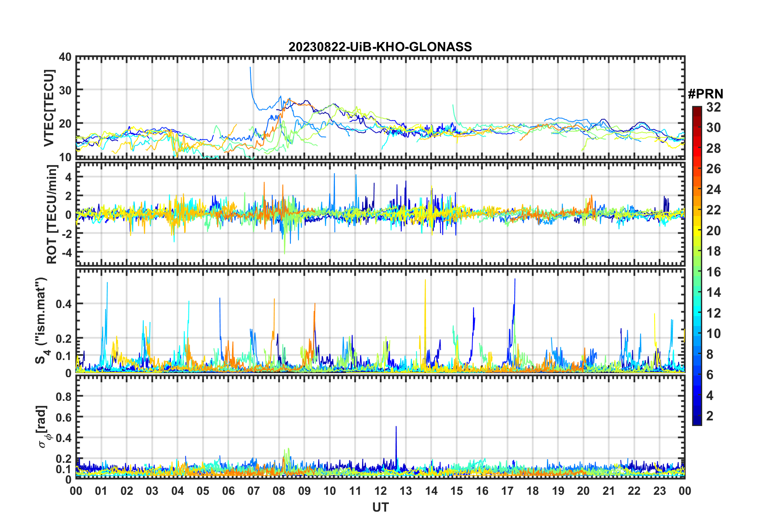The height and width of the screenshot is (532, 761).
Task: Click the tall sigma phi spike after 12 UT
Action: [x=396, y=427]
